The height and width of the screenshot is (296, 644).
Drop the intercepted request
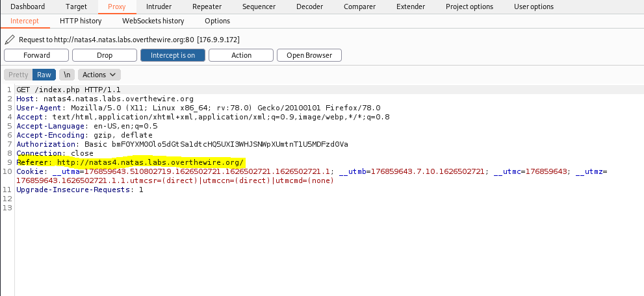(105, 55)
